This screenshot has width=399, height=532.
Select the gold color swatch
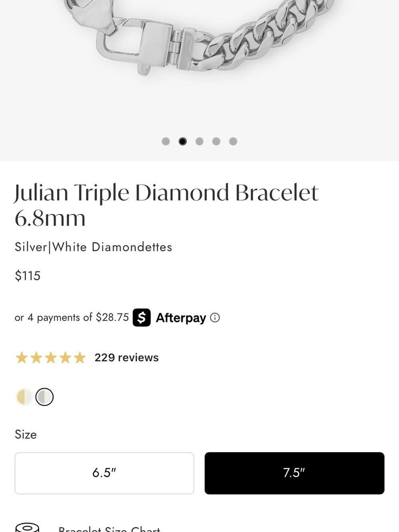pos(24,397)
